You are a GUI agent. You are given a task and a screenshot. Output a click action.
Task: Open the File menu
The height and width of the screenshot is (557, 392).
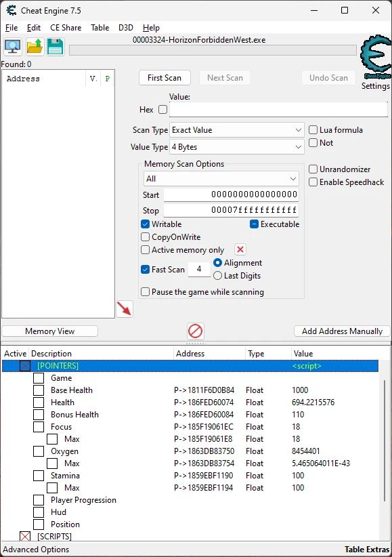12,28
